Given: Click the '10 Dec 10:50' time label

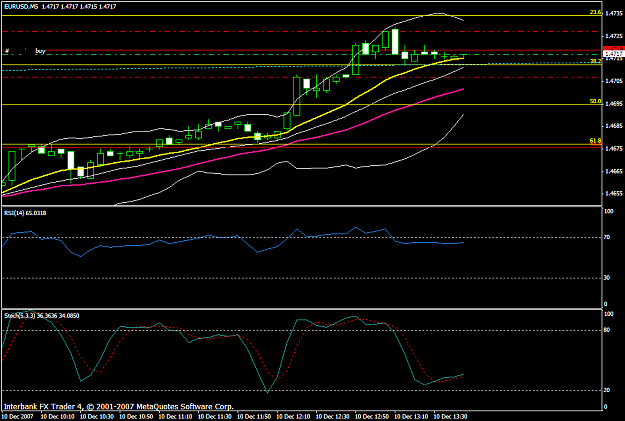Looking at the screenshot, I should point(136,417).
